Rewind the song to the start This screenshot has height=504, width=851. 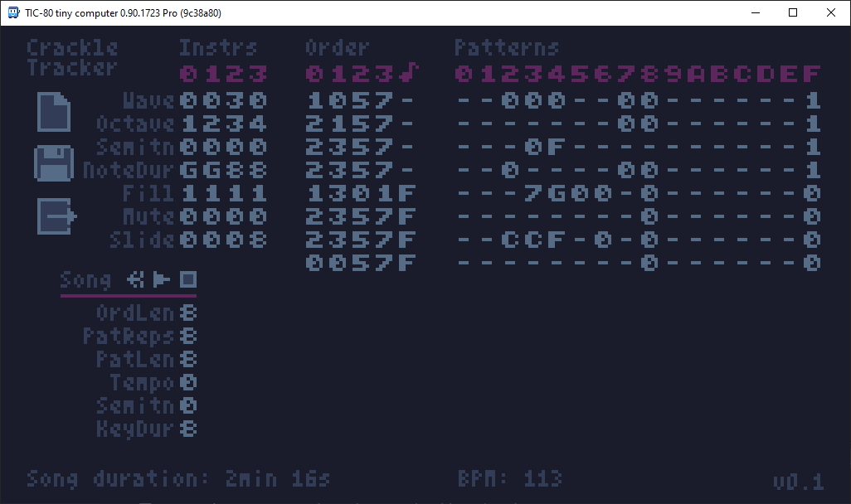click(135, 279)
